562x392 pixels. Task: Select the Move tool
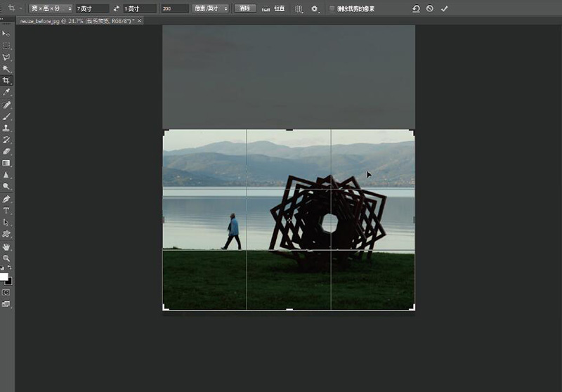pyautogui.click(x=6, y=33)
